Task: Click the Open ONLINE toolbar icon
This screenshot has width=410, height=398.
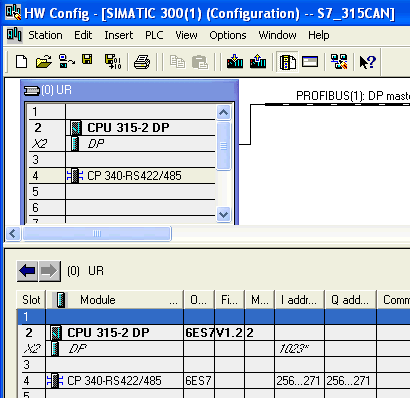Action: (x=67, y=62)
